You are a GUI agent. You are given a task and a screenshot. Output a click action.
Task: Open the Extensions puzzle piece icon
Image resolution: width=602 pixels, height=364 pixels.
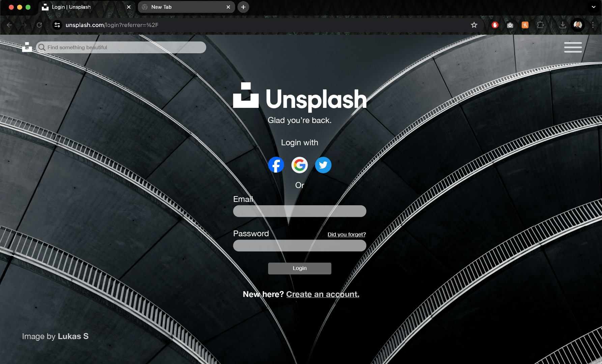tap(540, 25)
